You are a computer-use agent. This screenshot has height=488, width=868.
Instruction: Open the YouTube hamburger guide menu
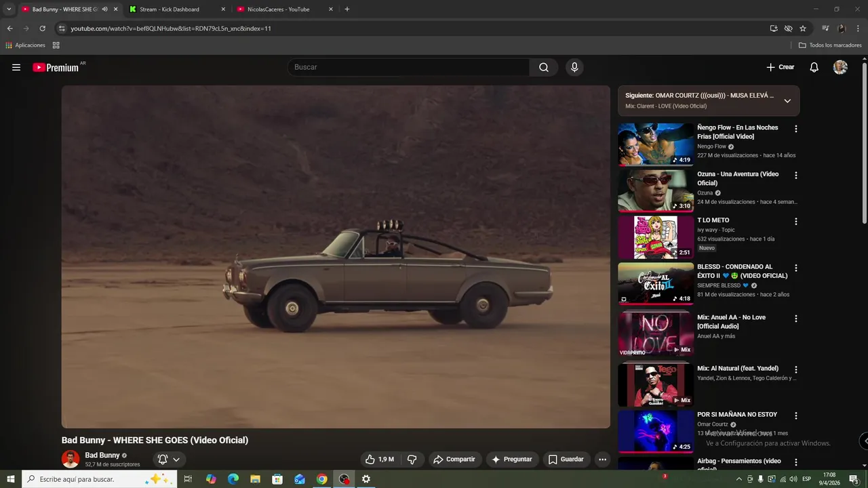tap(16, 67)
